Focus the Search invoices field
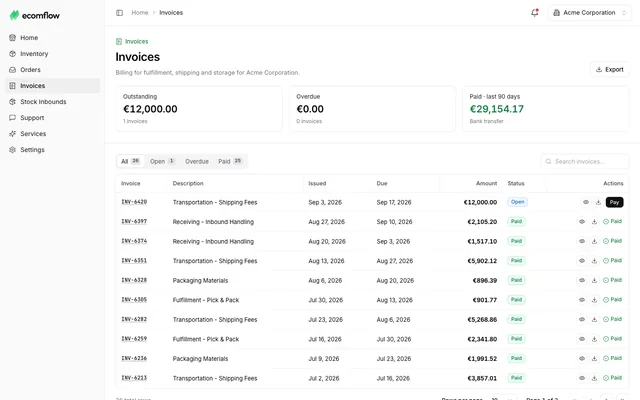640x400 pixels. [x=585, y=162]
